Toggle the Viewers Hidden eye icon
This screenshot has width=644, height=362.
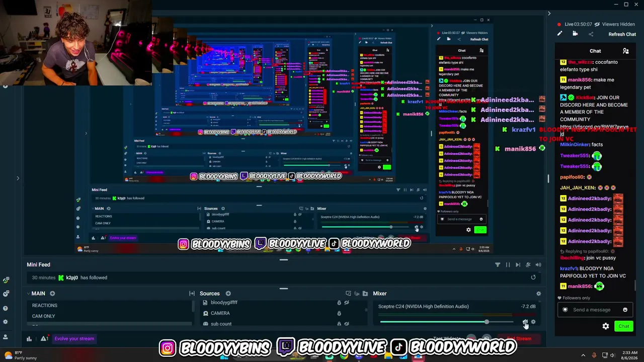coord(597,24)
